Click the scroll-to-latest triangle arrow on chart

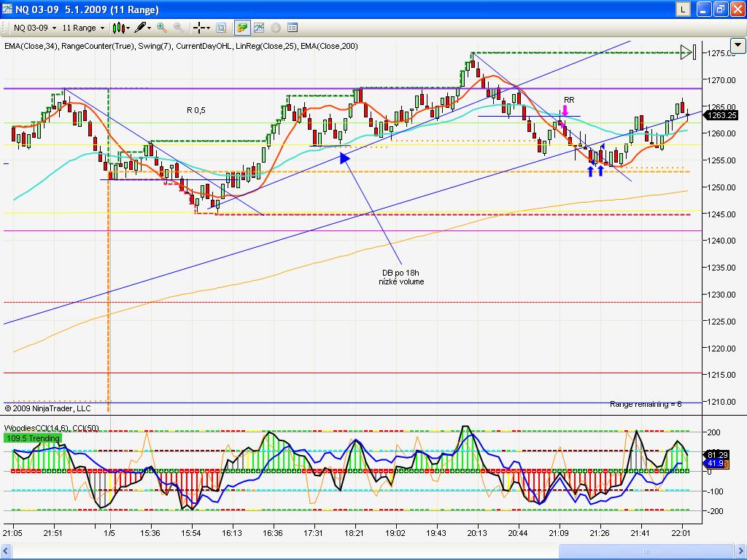point(686,52)
